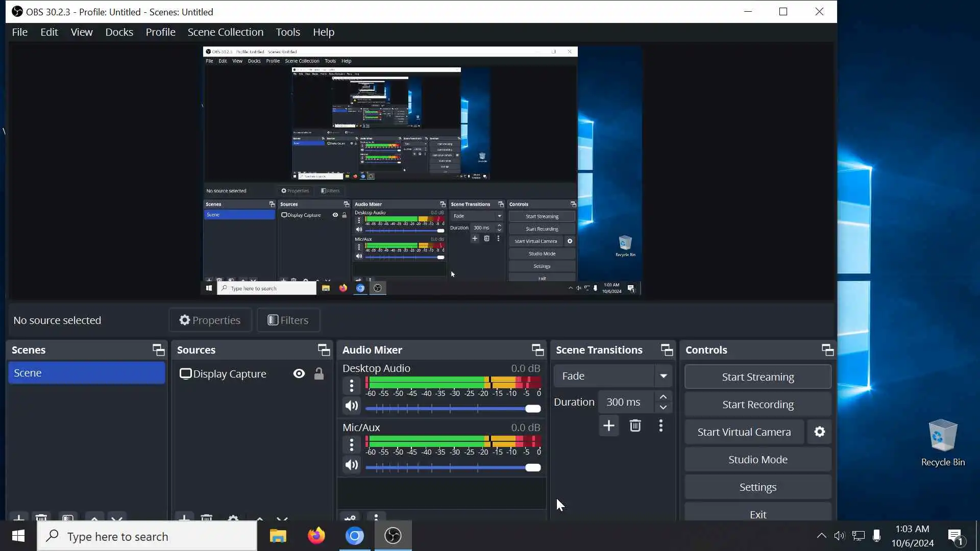Toggle lock on Display Capture source
This screenshot has height=551, width=980.
pos(319,374)
